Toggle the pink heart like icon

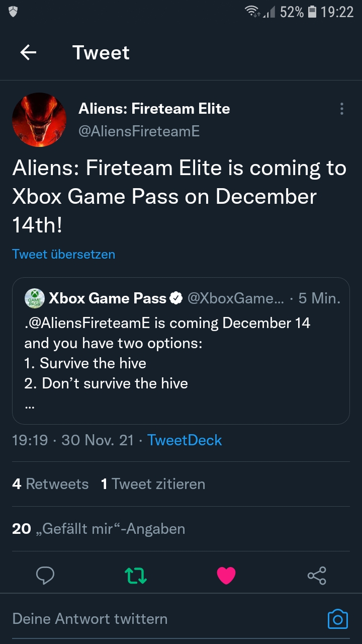pos(226,576)
